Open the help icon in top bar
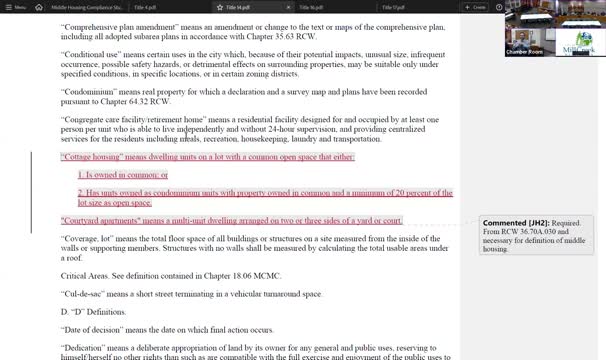Viewport: 606px width, 360px height. 499,7
